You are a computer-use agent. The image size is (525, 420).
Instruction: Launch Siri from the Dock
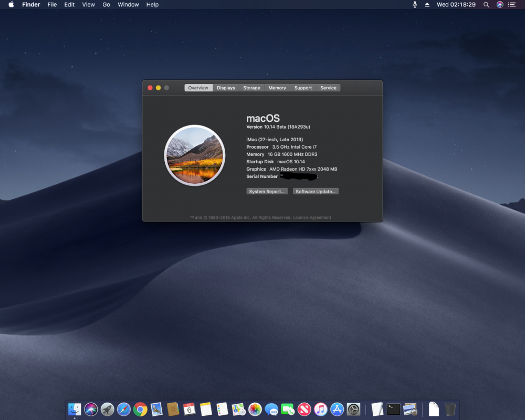click(91, 409)
